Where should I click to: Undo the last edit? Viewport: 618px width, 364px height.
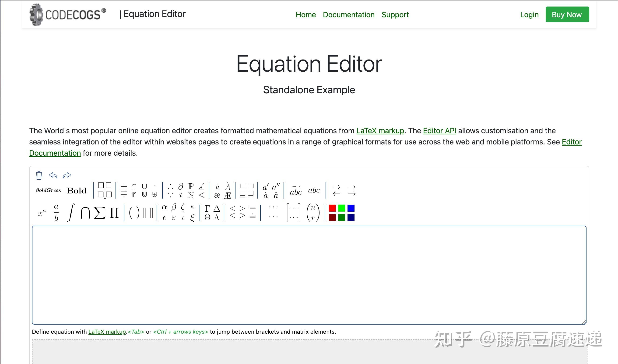(x=53, y=175)
